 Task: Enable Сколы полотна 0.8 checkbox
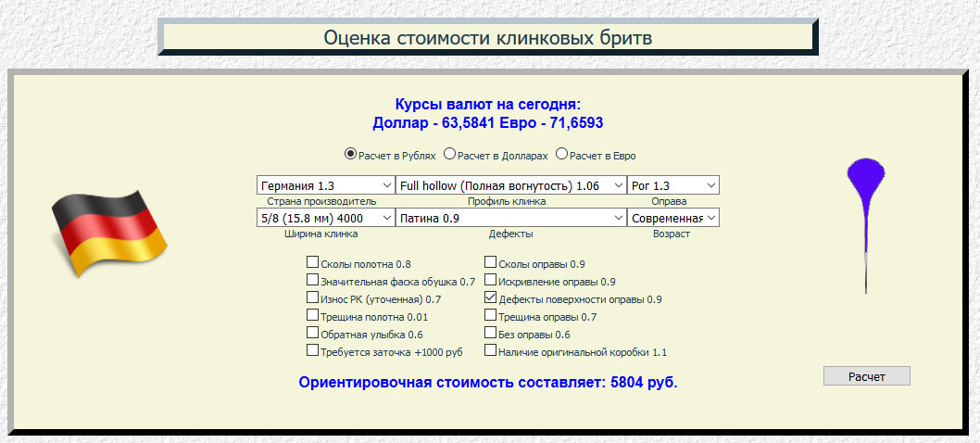pyautogui.click(x=313, y=263)
